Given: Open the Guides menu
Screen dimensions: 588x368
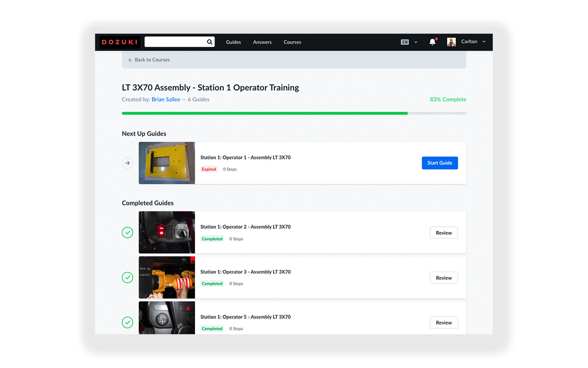Looking at the screenshot, I should (x=233, y=42).
